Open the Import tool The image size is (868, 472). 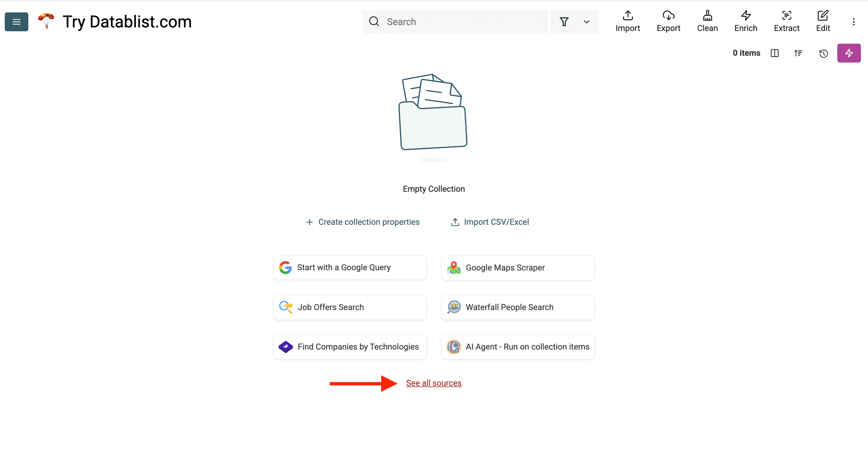(627, 21)
